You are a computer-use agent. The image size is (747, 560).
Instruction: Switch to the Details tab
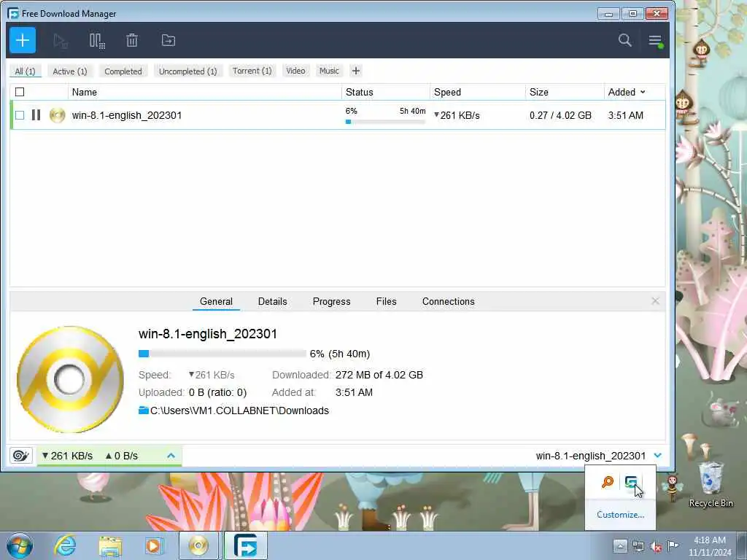(x=273, y=301)
